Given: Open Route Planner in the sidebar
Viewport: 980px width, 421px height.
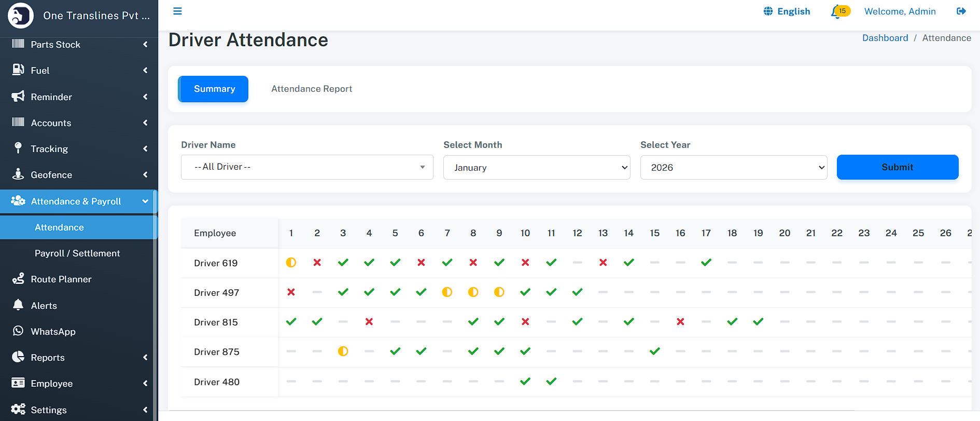Looking at the screenshot, I should (61, 279).
